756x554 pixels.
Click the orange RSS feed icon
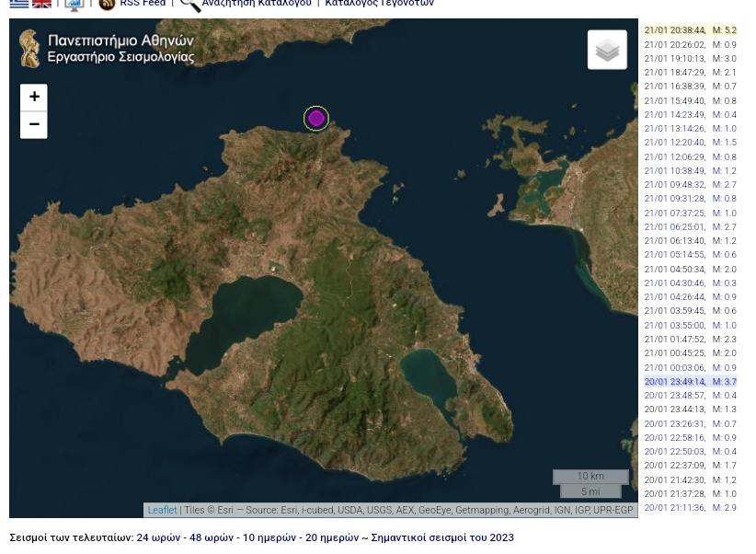pyautogui.click(x=107, y=5)
